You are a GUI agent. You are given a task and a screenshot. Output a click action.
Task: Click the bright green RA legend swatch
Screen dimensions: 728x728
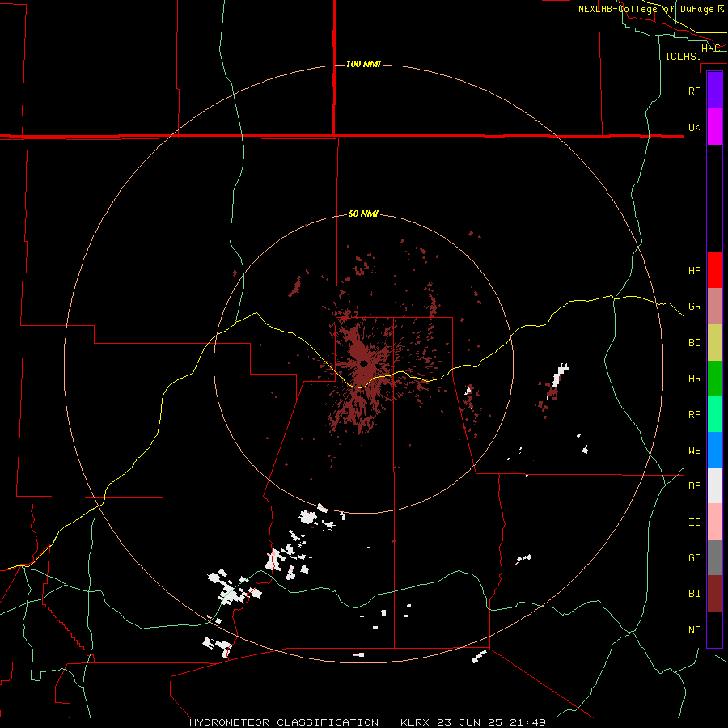click(x=714, y=414)
